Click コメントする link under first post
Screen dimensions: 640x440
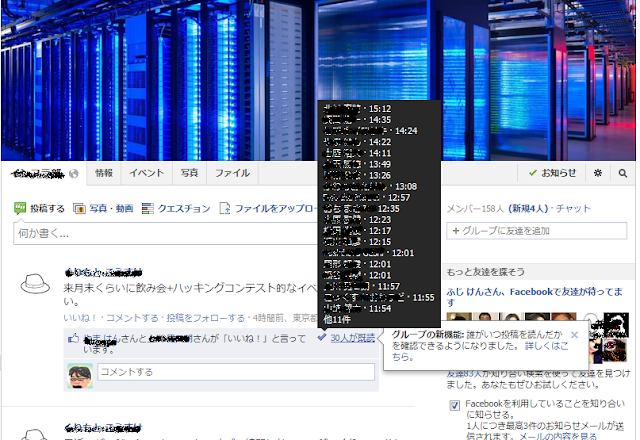click(132, 318)
